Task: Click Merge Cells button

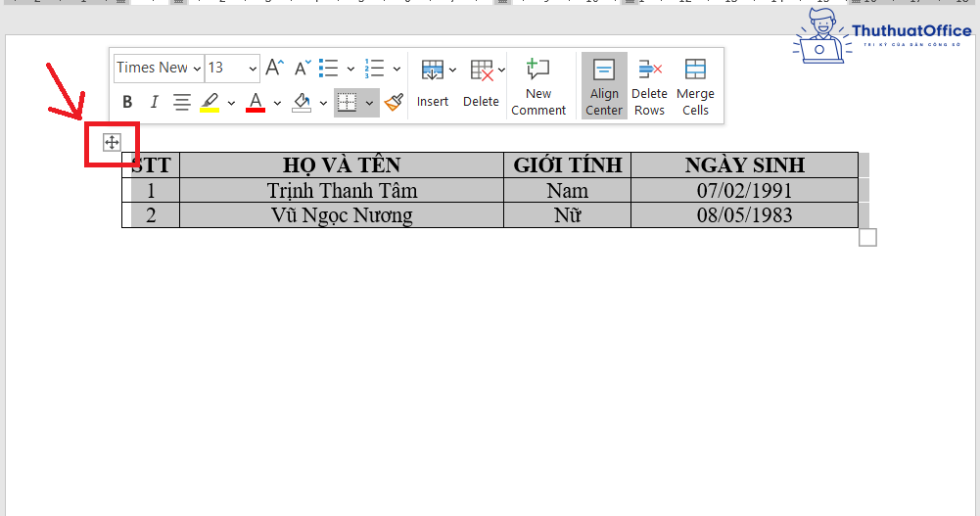Action: click(695, 86)
